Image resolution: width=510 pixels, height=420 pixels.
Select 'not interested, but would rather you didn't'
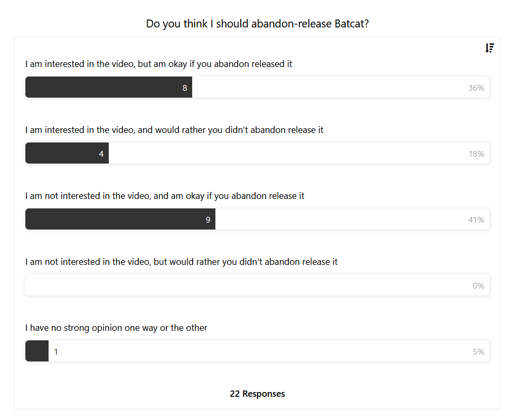pos(182,262)
